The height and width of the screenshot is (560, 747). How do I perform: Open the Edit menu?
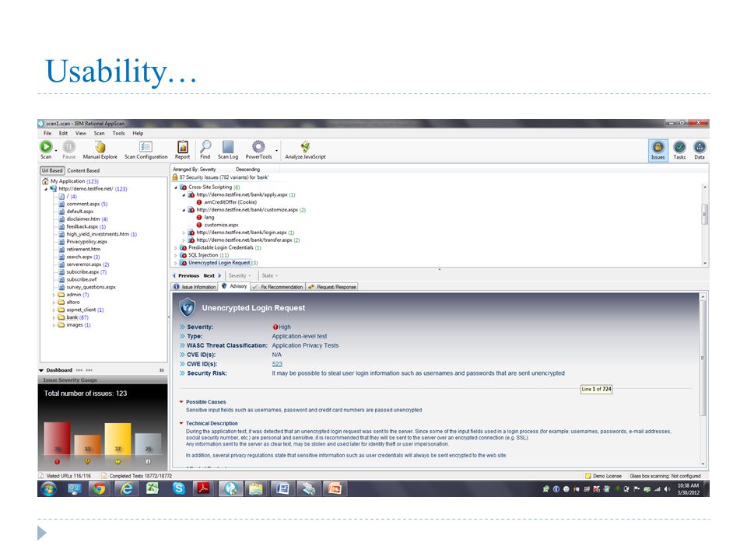click(x=63, y=133)
